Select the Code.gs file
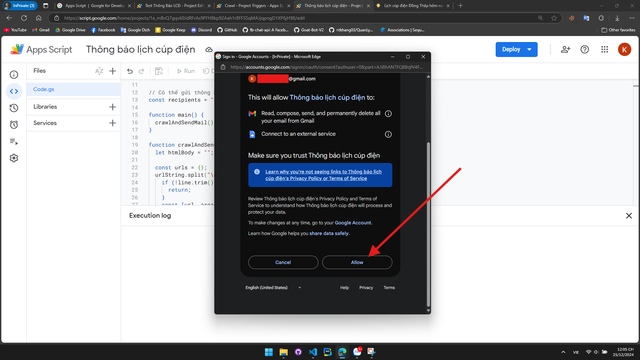 (x=73, y=89)
